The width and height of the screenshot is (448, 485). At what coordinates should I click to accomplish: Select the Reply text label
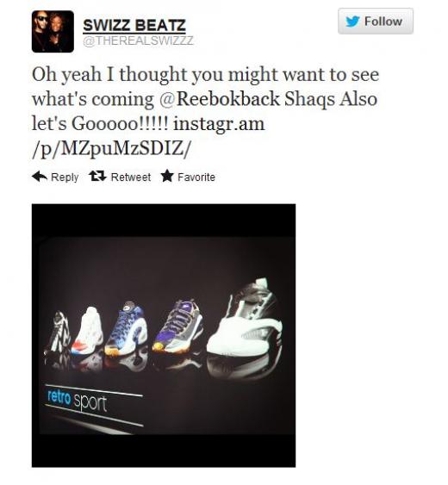(65, 177)
